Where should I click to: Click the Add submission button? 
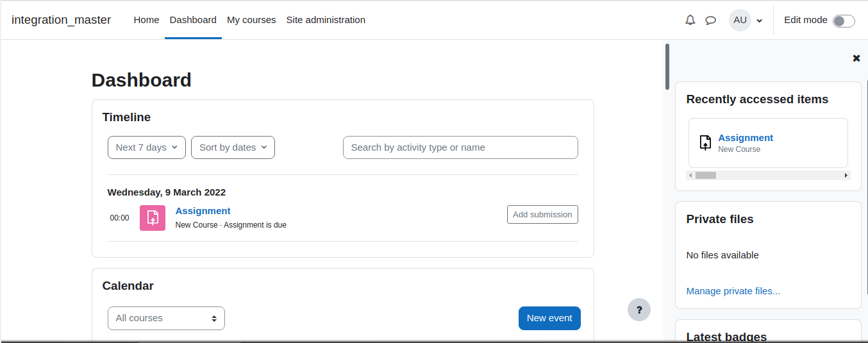point(542,215)
